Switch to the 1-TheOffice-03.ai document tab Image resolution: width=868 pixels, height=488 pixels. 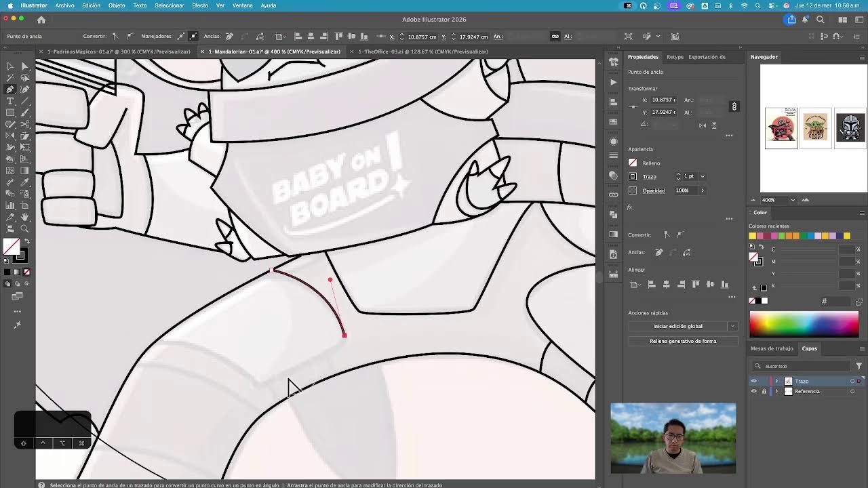pos(423,52)
